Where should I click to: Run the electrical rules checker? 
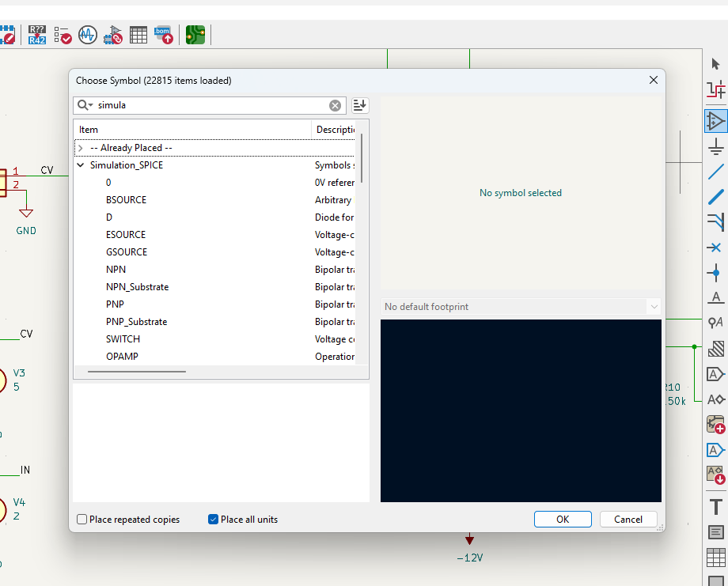pyautogui.click(x=63, y=35)
